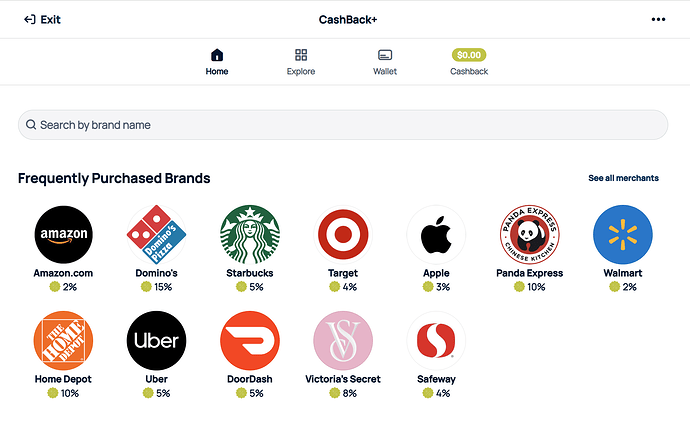
Task: Open the Uber brand icon
Action: pos(157,341)
